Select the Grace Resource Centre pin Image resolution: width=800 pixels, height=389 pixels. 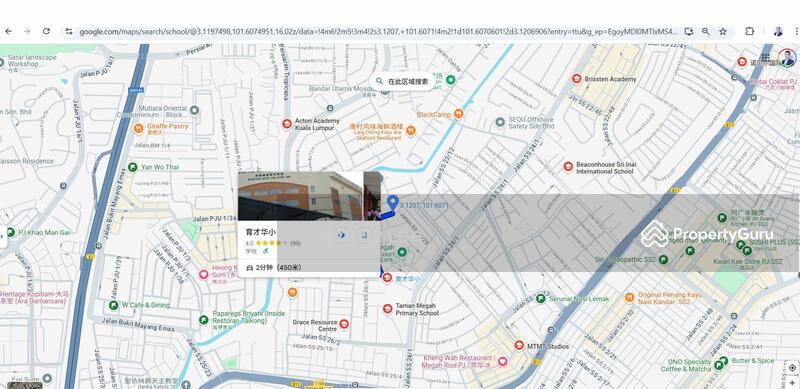tap(344, 323)
